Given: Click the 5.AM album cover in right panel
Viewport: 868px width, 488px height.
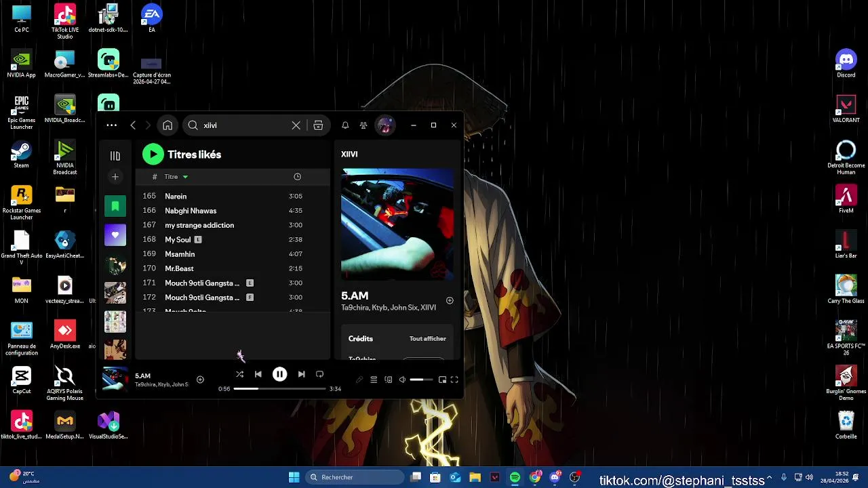Looking at the screenshot, I should (x=397, y=224).
